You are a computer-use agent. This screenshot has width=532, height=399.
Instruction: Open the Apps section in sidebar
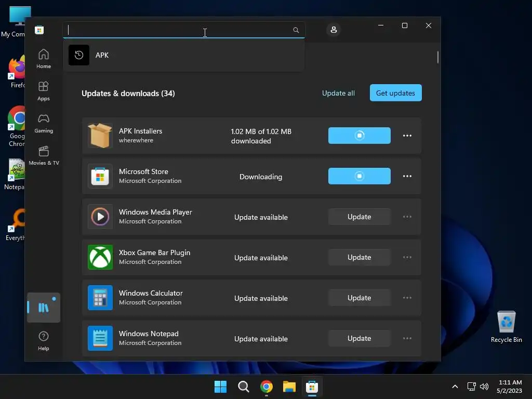[44, 91]
